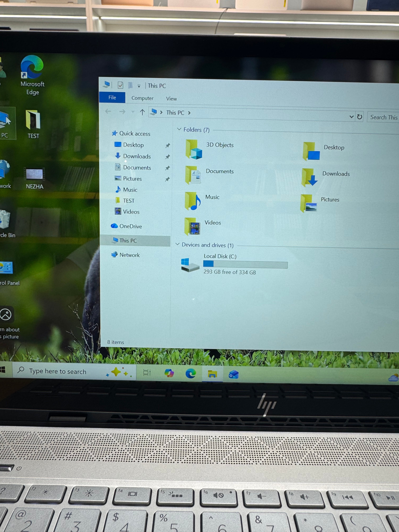Viewport: 399px width, 532px height.
Task: Select Music under Quick access
Action: click(x=126, y=189)
